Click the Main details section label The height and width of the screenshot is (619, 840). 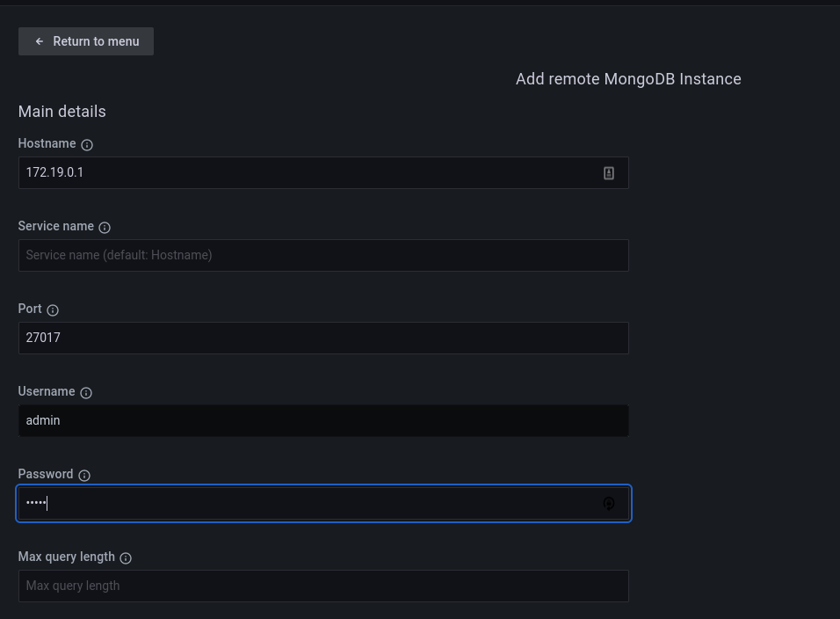(x=62, y=112)
